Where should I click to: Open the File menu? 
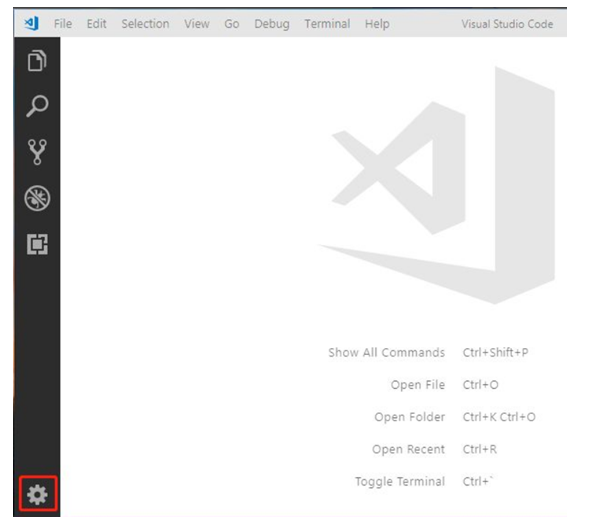tap(63, 24)
